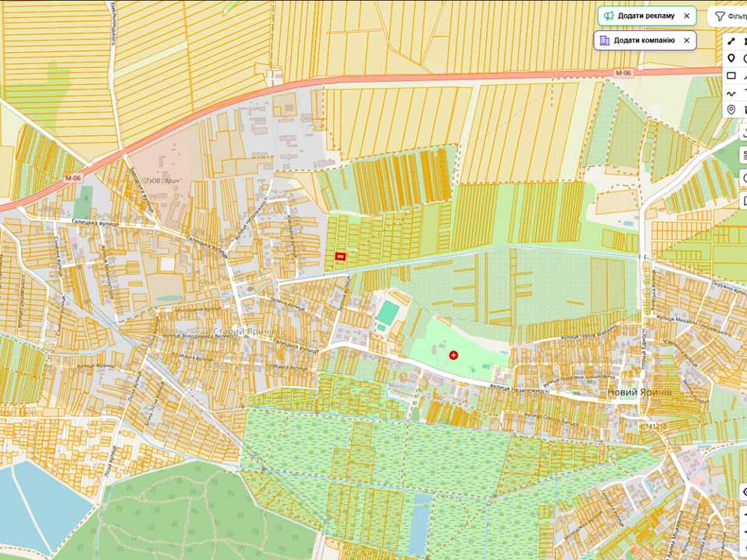Screen dimensions: 747x560
Task: Select the outlined location pin tool
Action: [x=731, y=110]
